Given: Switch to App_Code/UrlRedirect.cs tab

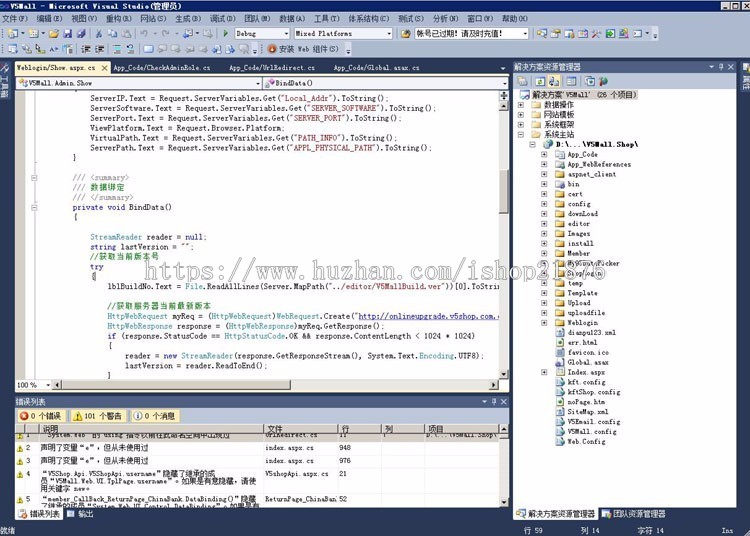Looking at the screenshot, I should [x=272, y=68].
